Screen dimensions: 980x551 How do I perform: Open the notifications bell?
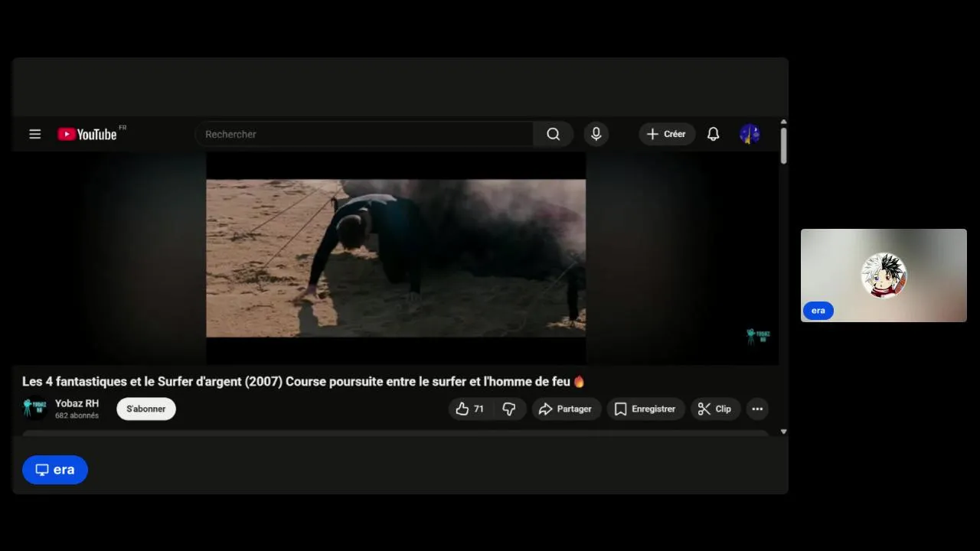[x=713, y=134]
